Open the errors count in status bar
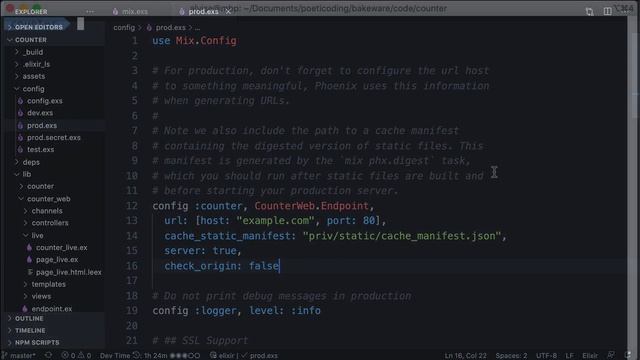Viewport: 640px width, 360px height. click(69, 356)
